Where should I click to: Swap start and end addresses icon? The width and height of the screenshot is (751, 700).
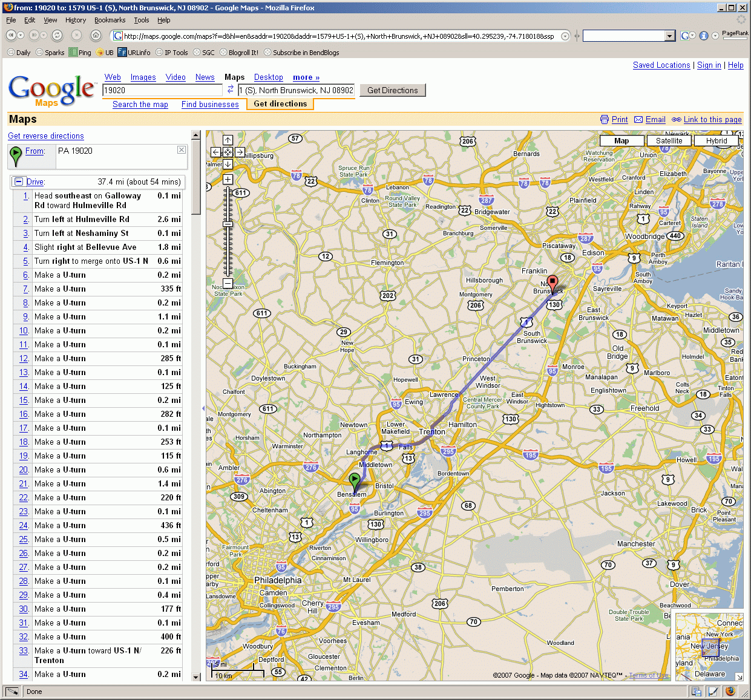pos(231,90)
